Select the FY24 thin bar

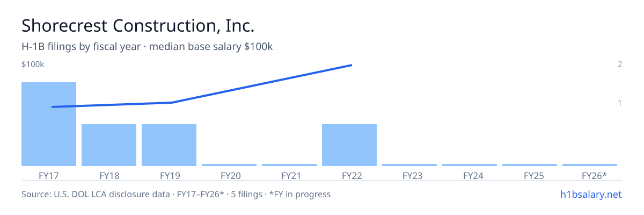(x=470, y=165)
